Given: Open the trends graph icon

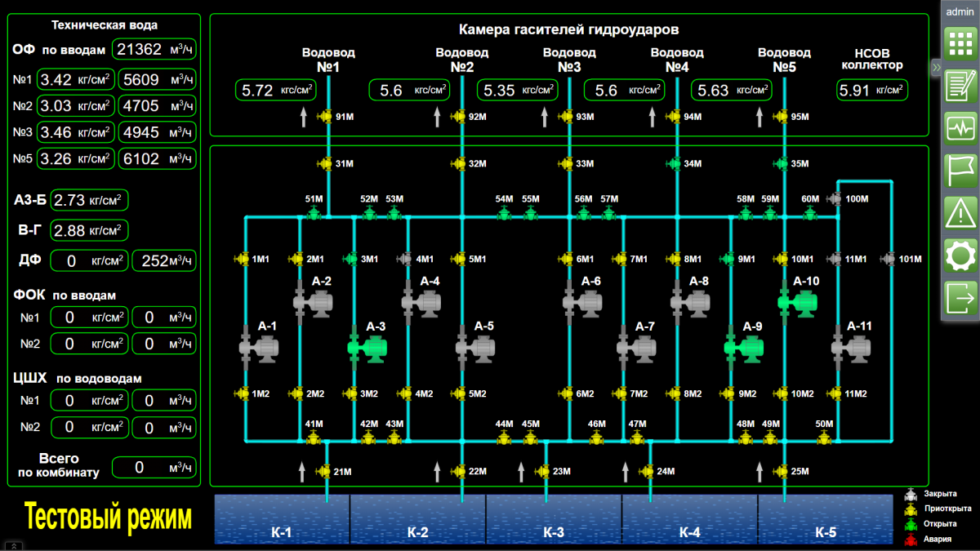Looking at the screenshot, I should tap(960, 128).
